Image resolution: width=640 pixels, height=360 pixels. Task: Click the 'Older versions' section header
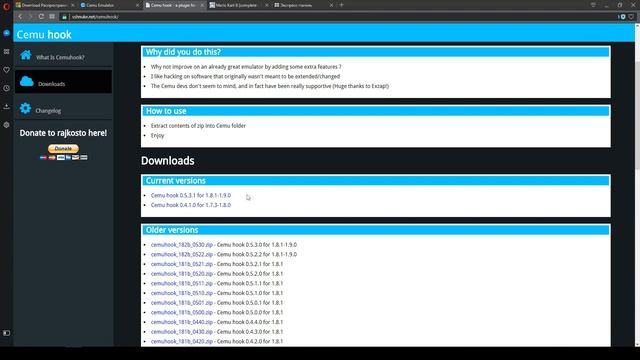[x=376, y=230]
